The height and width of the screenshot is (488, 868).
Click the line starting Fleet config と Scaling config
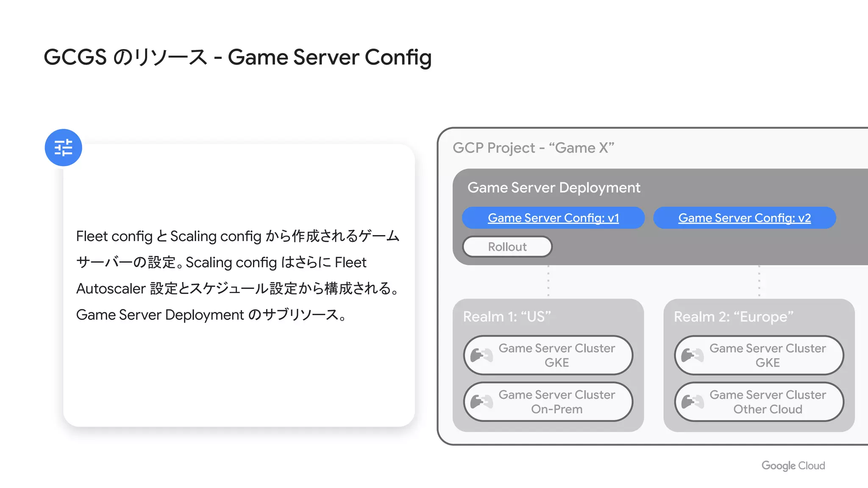click(x=238, y=236)
